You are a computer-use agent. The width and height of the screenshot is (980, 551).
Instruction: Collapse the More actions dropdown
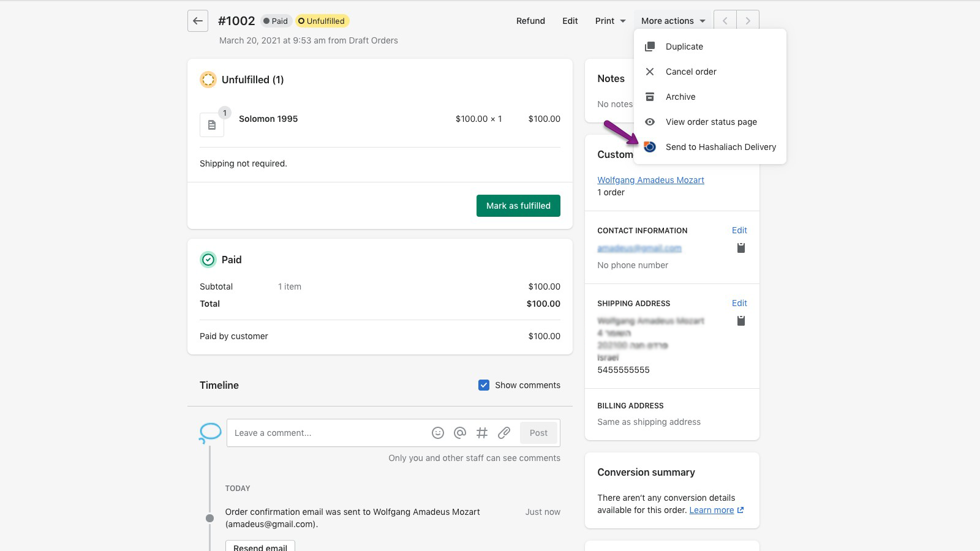point(671,20)
